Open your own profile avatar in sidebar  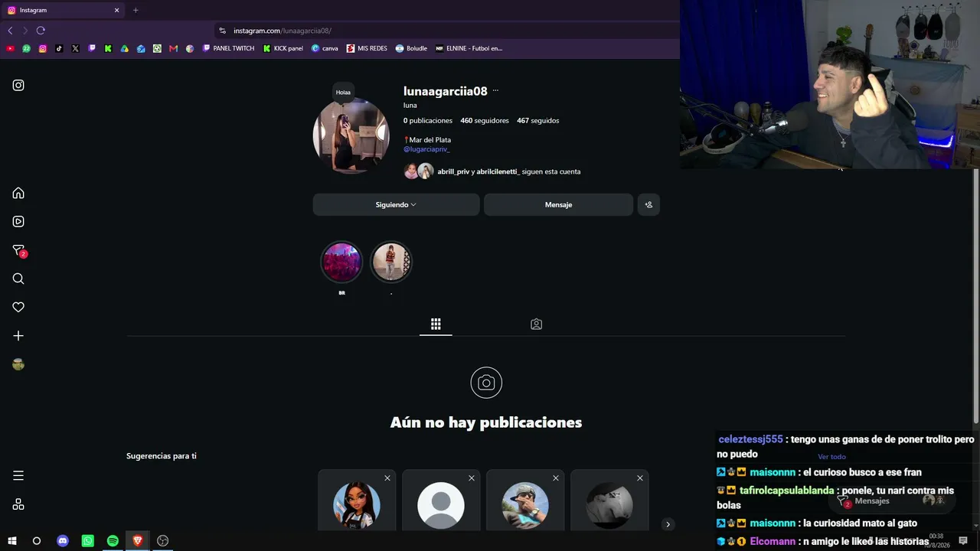[x=18, y=364]
